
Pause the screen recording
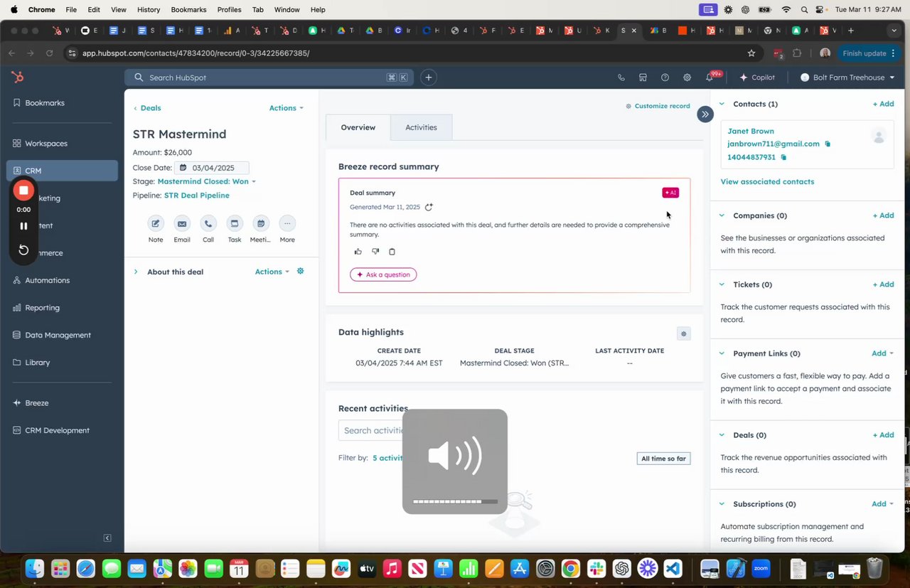tap(23, 226)
